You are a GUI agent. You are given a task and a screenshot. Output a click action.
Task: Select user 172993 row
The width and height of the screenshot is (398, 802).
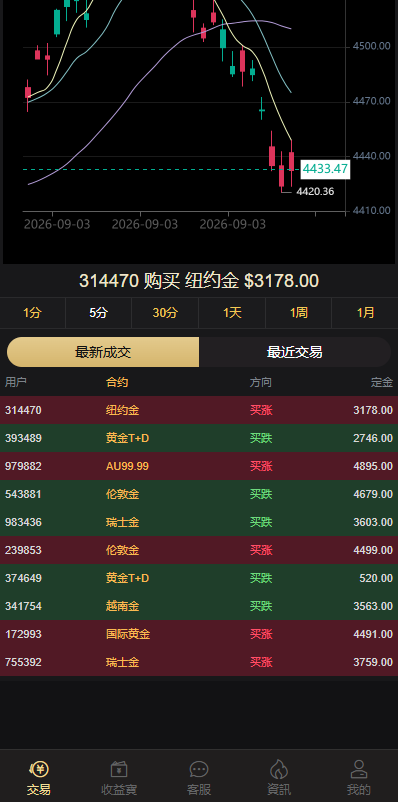coord(199,634)
